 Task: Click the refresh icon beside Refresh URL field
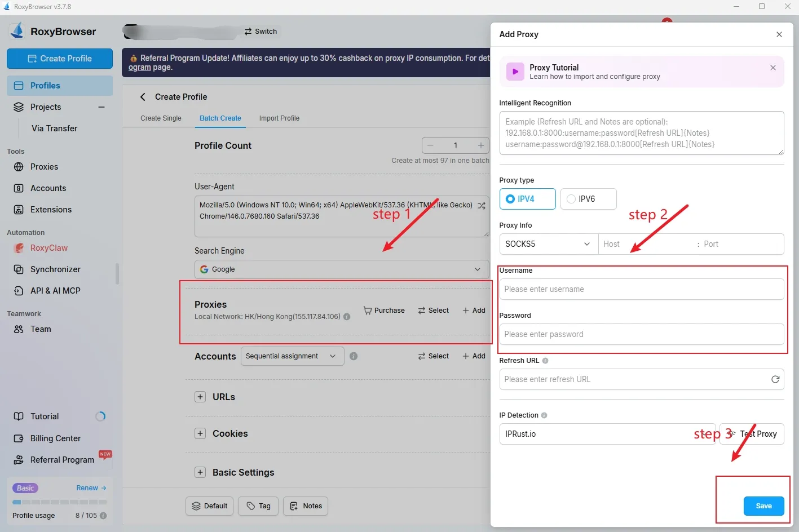pos(775,379)
